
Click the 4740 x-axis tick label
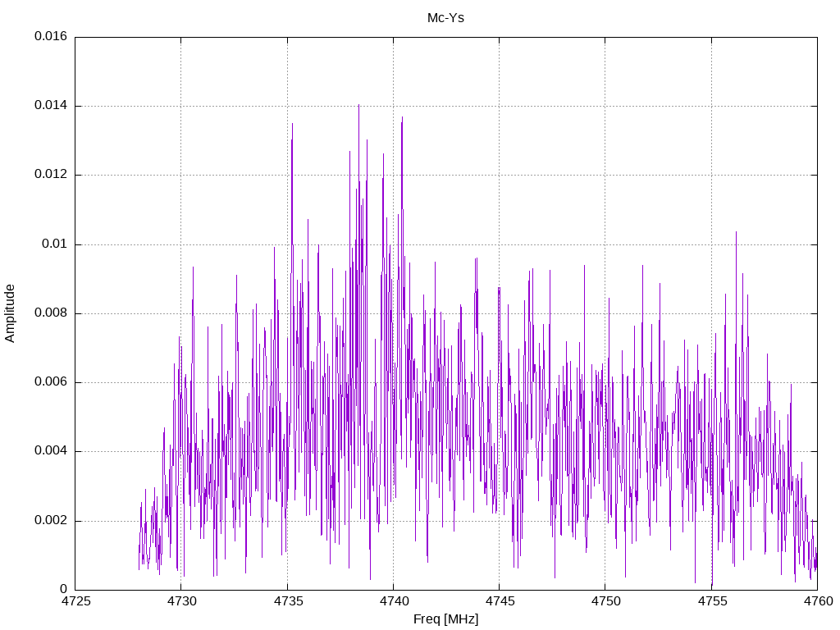pos(394,601)
